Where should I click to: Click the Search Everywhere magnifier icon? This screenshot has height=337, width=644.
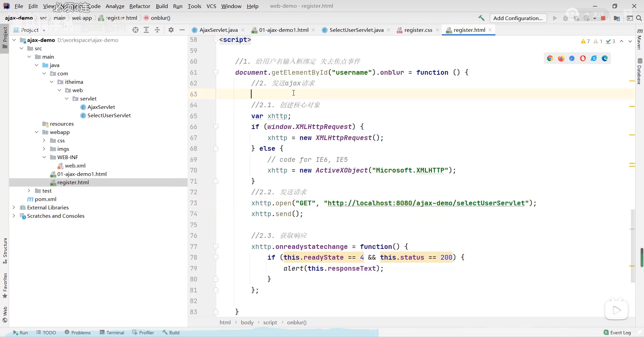639,18
